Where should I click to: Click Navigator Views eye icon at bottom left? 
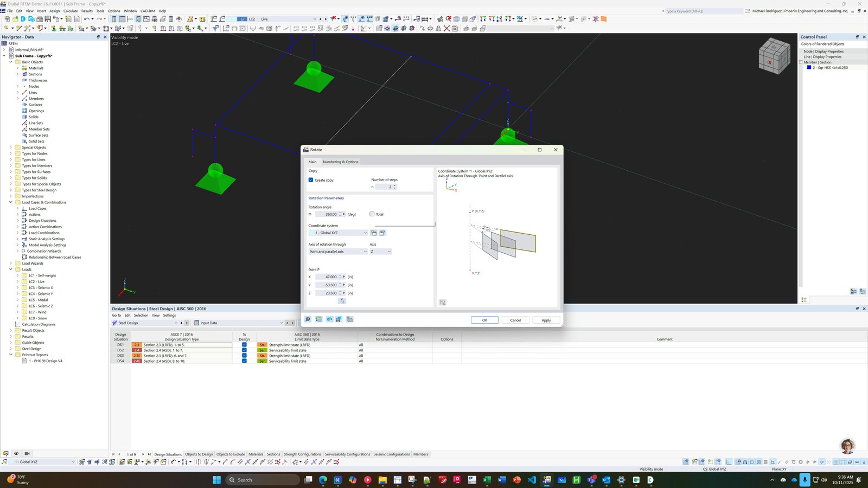[x=16, y=453]
